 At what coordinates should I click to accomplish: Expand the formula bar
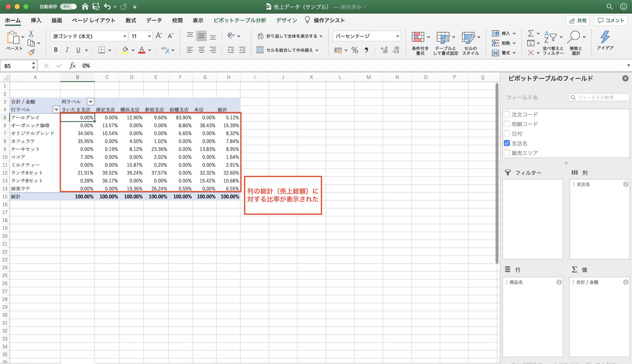(629, 65)
